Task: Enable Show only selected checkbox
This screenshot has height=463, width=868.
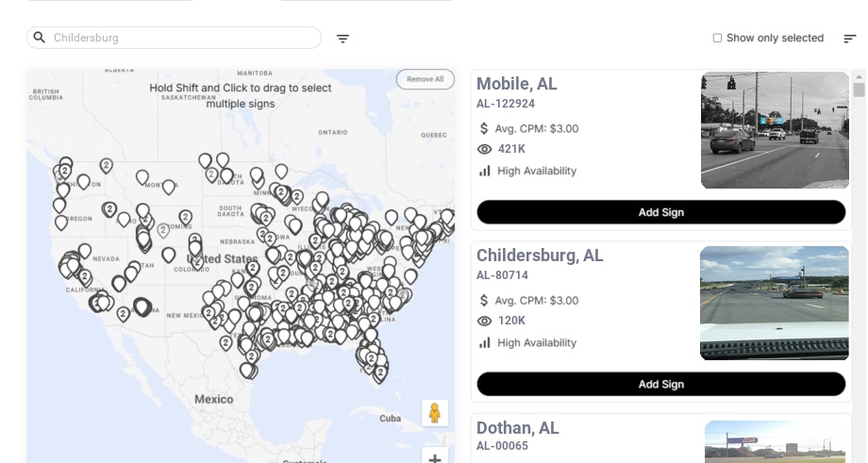Action: 717,39
